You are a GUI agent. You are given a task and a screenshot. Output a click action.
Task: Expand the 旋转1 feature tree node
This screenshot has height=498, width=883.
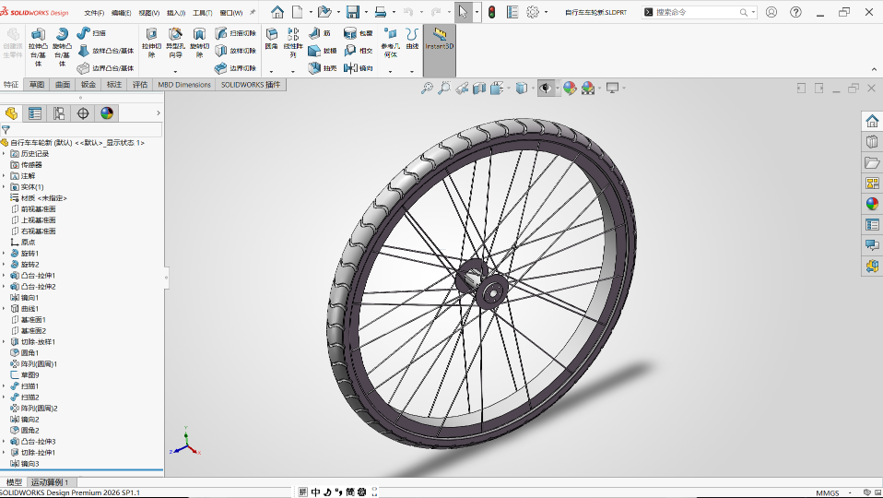(x=4, y=254)
